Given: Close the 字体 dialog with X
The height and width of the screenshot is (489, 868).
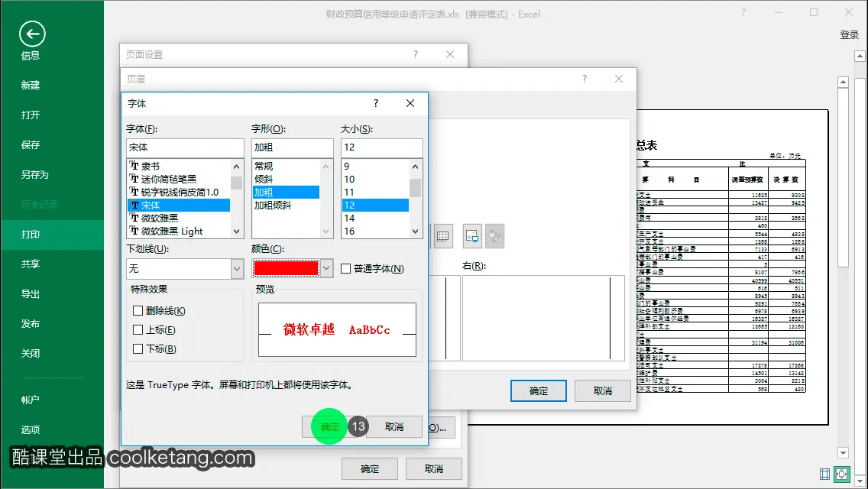Looking at the screenshot, I should (410, 103).
